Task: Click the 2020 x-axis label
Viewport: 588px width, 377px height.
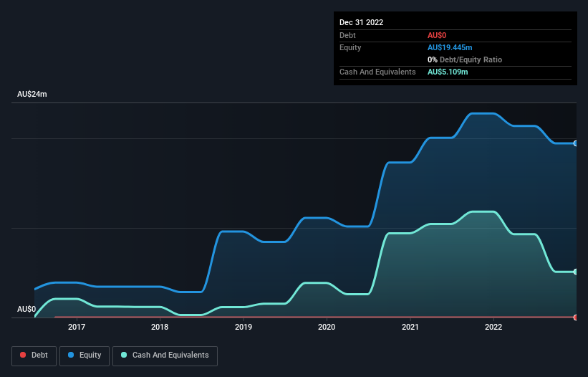Action: (x=327, y=327)
